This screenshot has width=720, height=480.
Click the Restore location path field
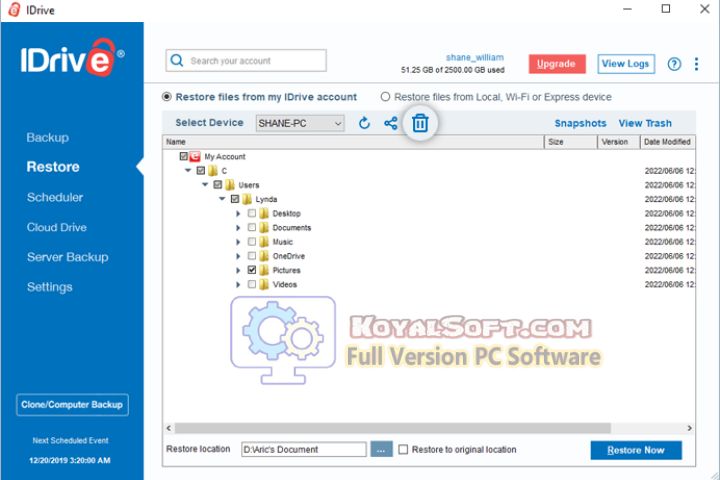[x=304, y=450]
